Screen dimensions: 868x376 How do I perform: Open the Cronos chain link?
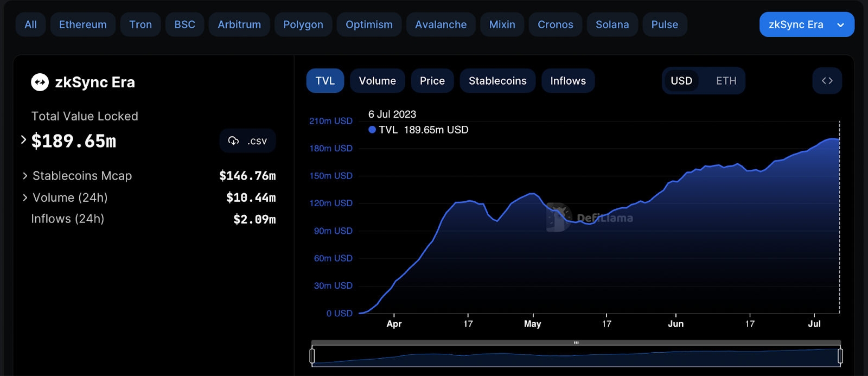556,24
